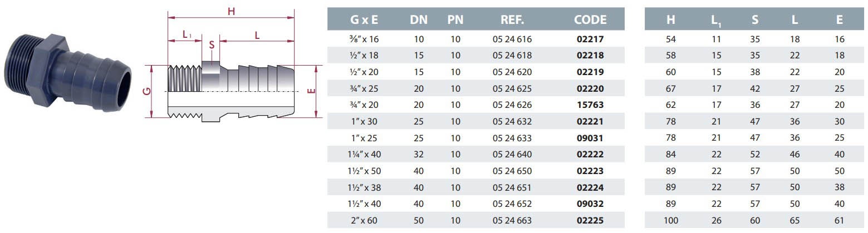Click product code 15763

pos(590,105)
